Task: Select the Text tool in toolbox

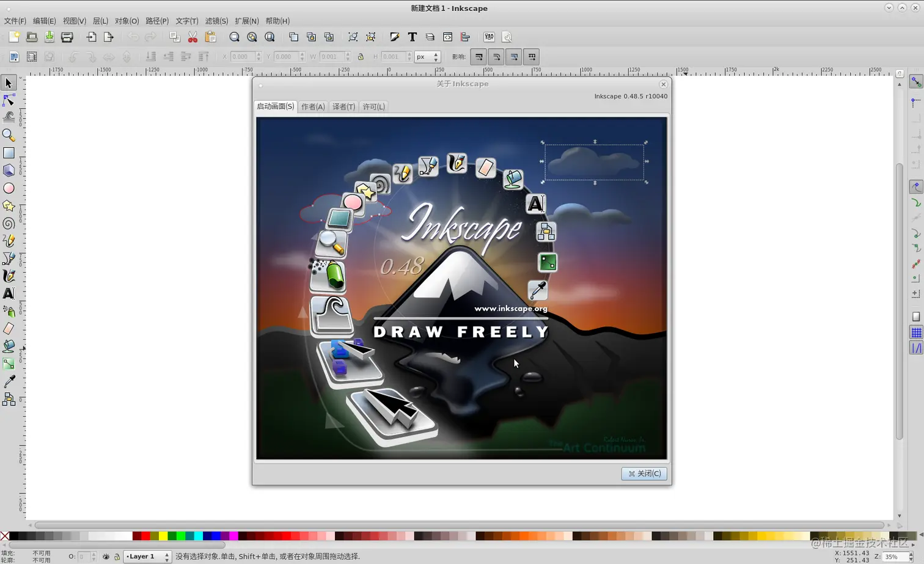Action: pos(9,294)
